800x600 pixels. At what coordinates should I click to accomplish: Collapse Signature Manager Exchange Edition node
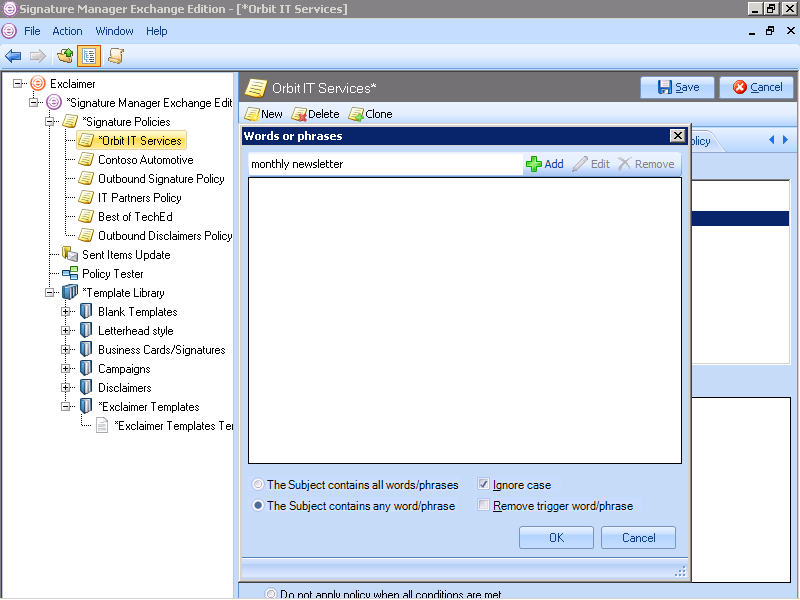tap(34, 103)
